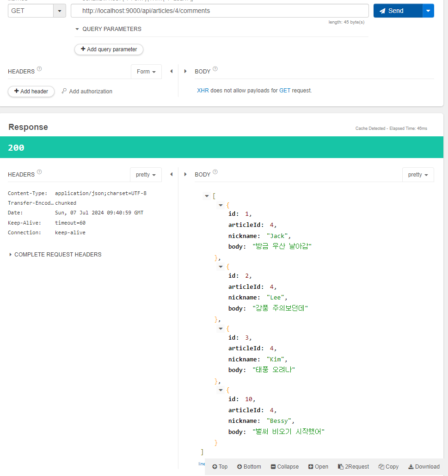Download the response body
The width and height of the screenshot is (448, 476).
(x=423, y=467)
